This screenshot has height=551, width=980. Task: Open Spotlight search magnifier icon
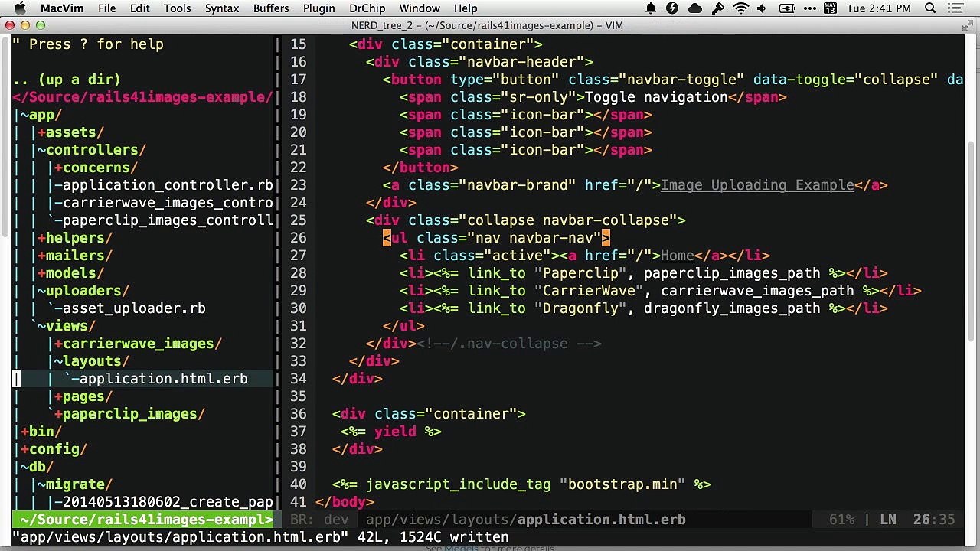pos(930,8)
